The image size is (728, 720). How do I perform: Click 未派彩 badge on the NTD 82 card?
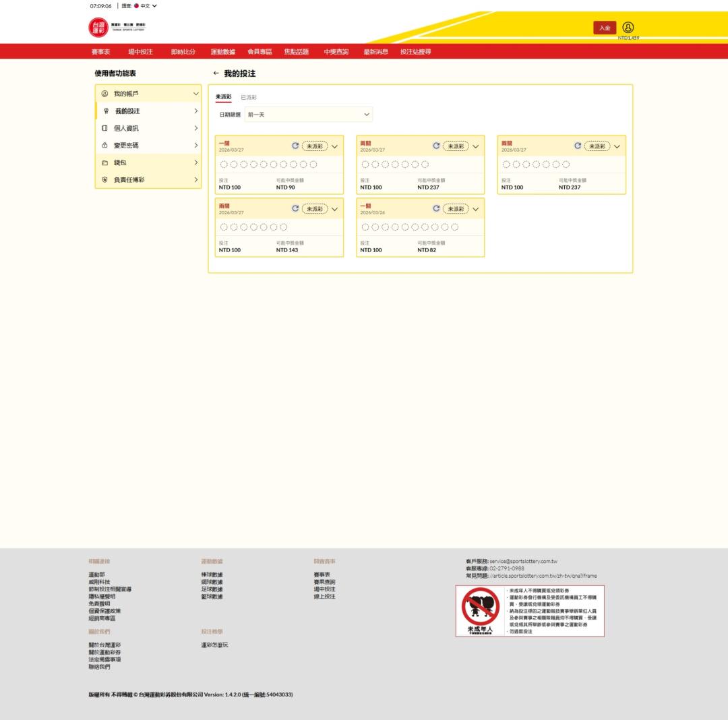click(456, 209)
